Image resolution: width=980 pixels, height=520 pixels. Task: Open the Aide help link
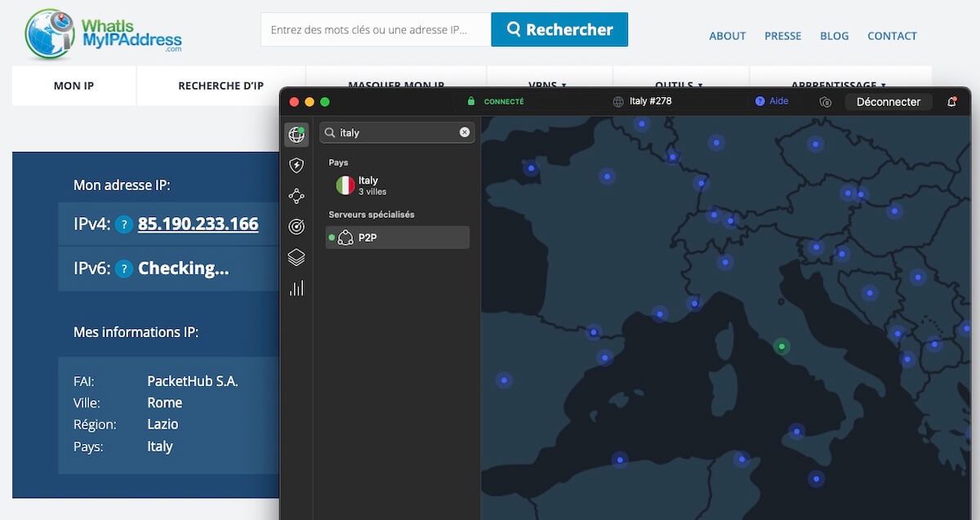(779, 101)
